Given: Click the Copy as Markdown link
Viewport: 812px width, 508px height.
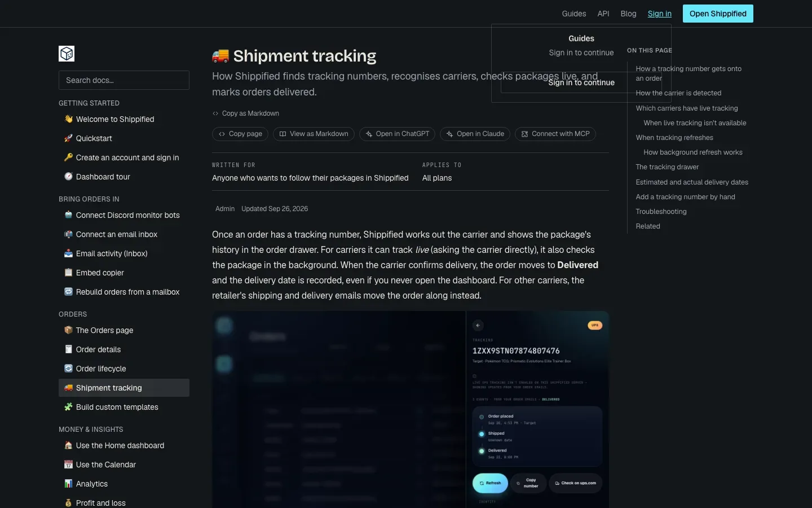Looking at the screenshot, I should [246, 113].
